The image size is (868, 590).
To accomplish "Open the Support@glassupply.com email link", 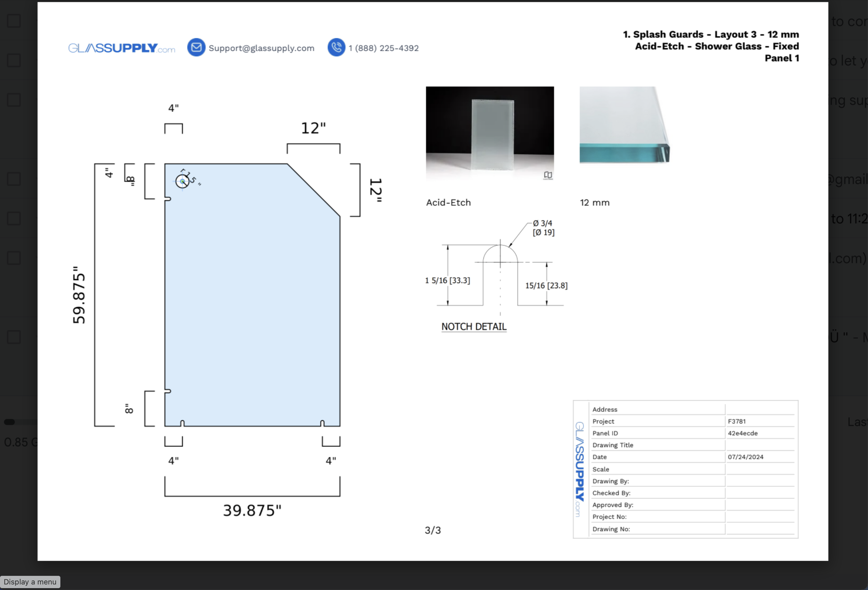I will [x=262, y=48].
